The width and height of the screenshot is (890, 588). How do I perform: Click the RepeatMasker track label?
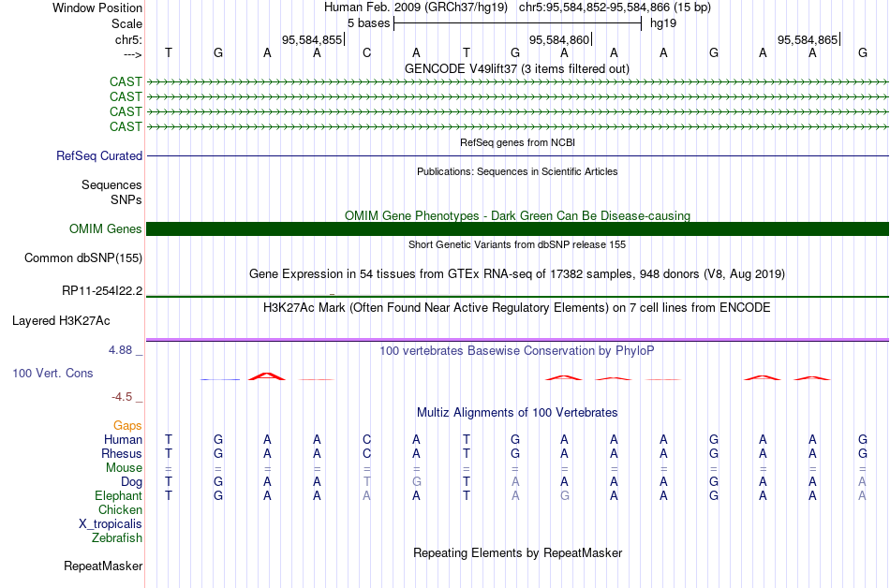103,566
